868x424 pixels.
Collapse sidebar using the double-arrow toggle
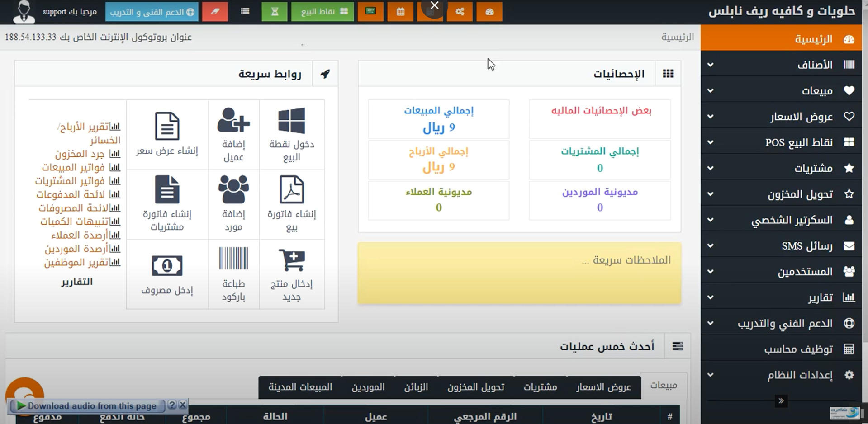781,401
